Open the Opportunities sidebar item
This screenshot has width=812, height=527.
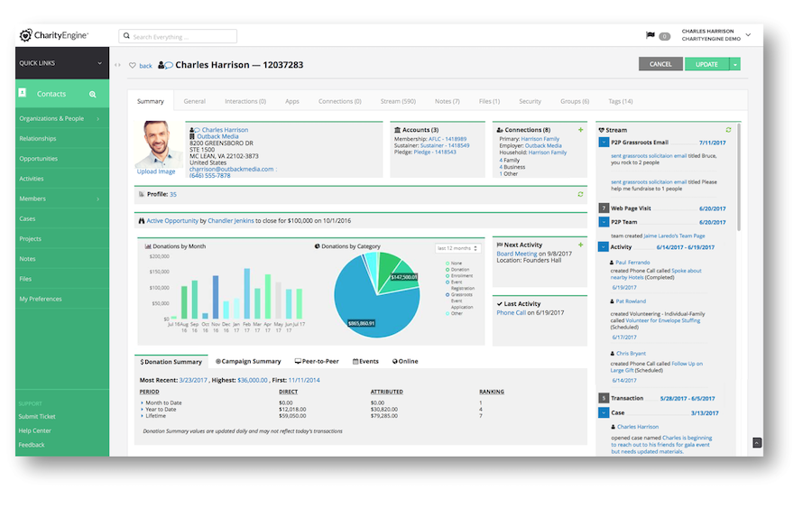coord(62,159)
